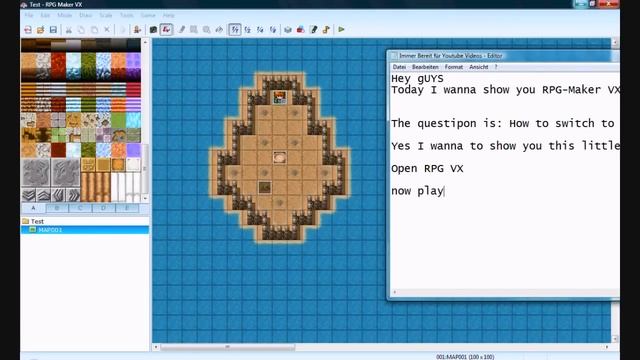Image resolution: width=640 pixels, height=360 pixels.
Task: Click the Editor window title bar
Action: [503, 56]
